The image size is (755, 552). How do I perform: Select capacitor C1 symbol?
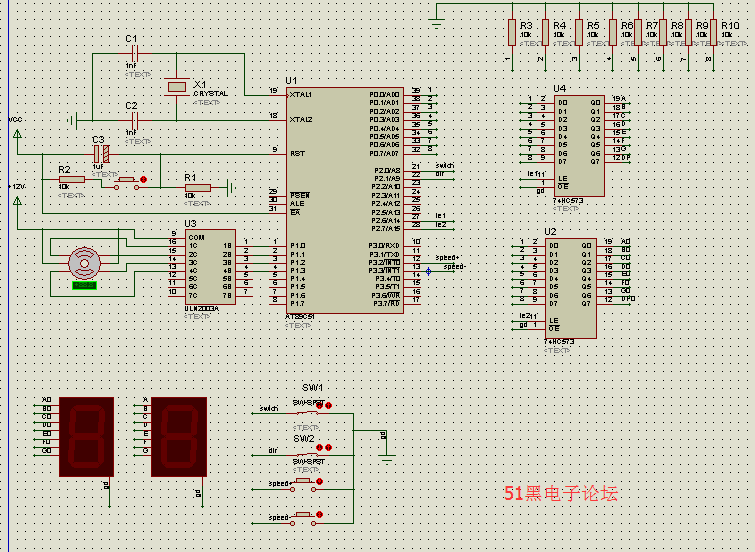coord(135,53)
